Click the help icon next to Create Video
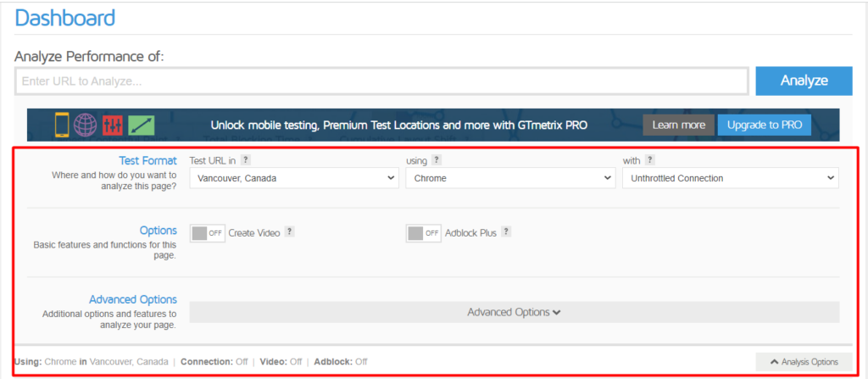 click(x=290, y=232)
